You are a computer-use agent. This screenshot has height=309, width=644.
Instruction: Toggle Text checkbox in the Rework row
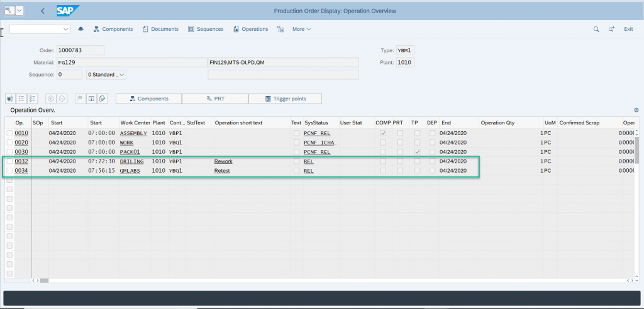coord(296,161)
